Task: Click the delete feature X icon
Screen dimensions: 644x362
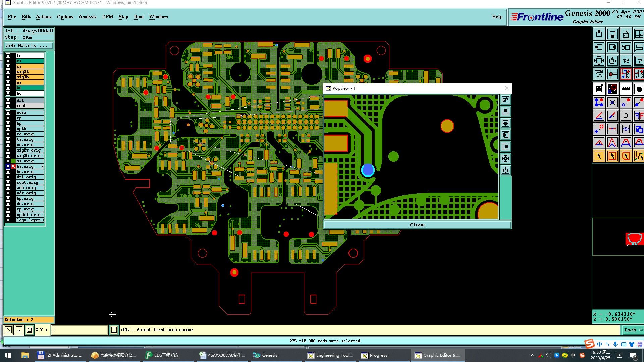Action: tap(612, 102)
